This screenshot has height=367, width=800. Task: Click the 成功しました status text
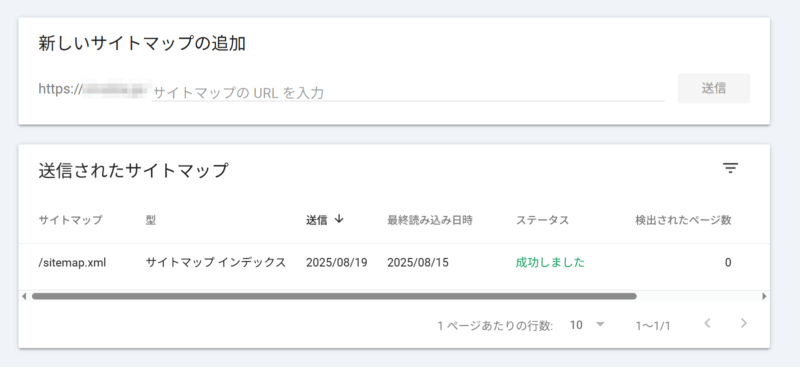click(x=550, y=263)
